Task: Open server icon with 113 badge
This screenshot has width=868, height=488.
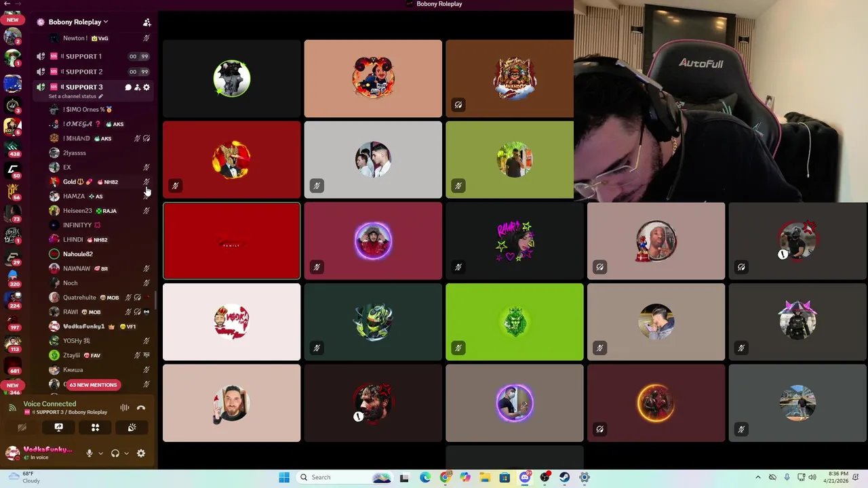Action: pos(12,343)
